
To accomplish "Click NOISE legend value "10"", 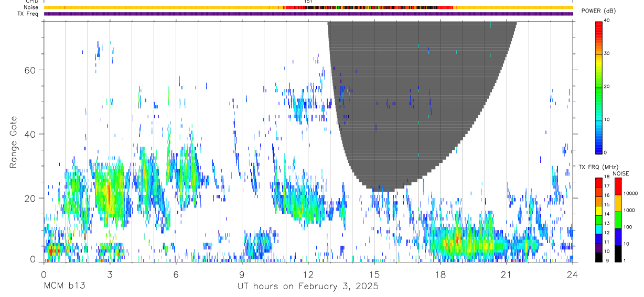I will coord(627,244).
